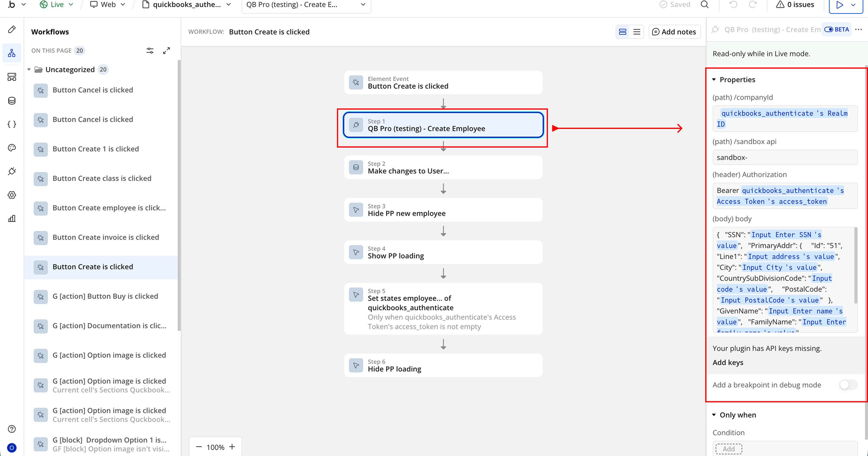Click the search magnifier icon in top bar
Screen dimensions: 868x456
pyautogui.click(x=705, y=5)
